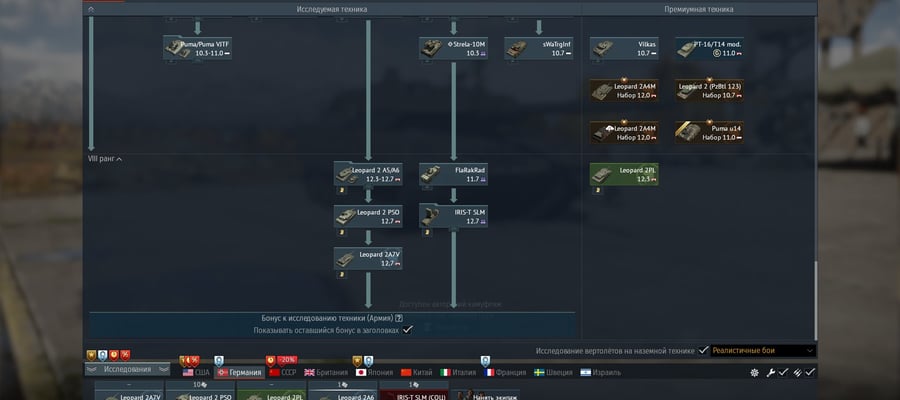The width and height of the screenshot is (900, 400).
Task: Open help icon next to research bonus text
Action: point(399,318)
